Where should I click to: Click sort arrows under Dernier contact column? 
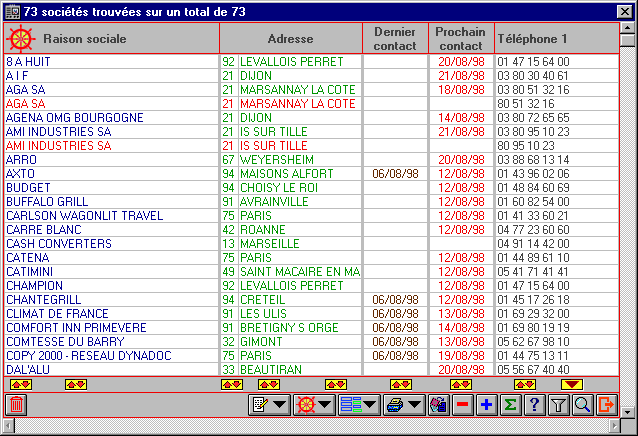(x=401, y=384)
